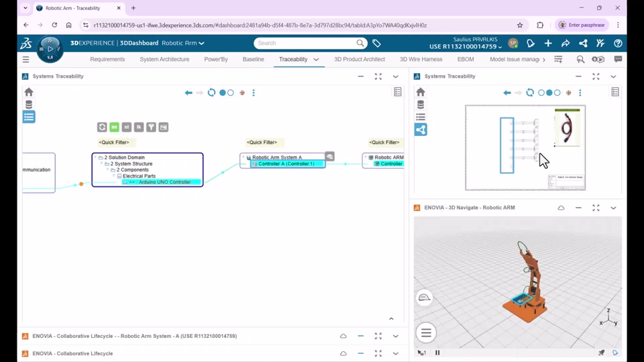Toggle the grey 'st' button
Screen dimensions: 644x362
pyautogui.click(x=127, y=127)
